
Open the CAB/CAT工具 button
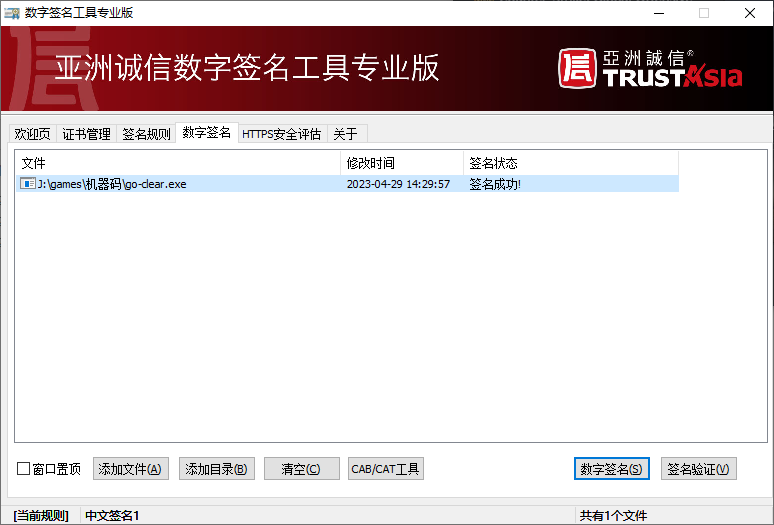pyautogui.click(x=385, y=469)
